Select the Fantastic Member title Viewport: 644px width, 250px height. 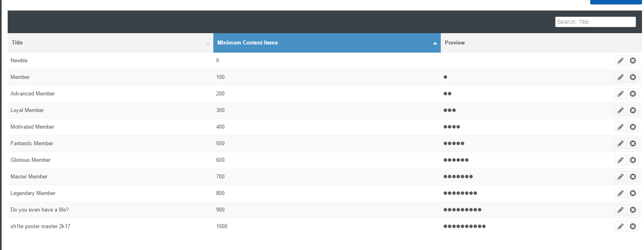(32, 143)
